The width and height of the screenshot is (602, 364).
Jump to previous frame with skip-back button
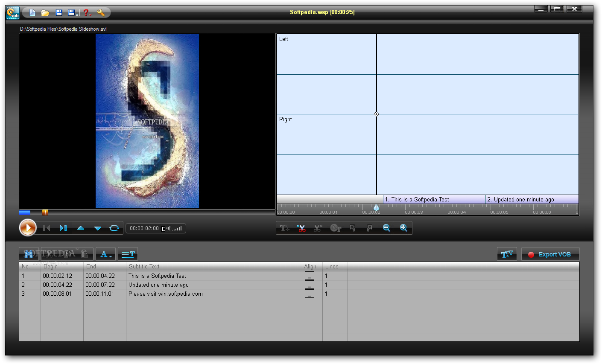[47, 228]
